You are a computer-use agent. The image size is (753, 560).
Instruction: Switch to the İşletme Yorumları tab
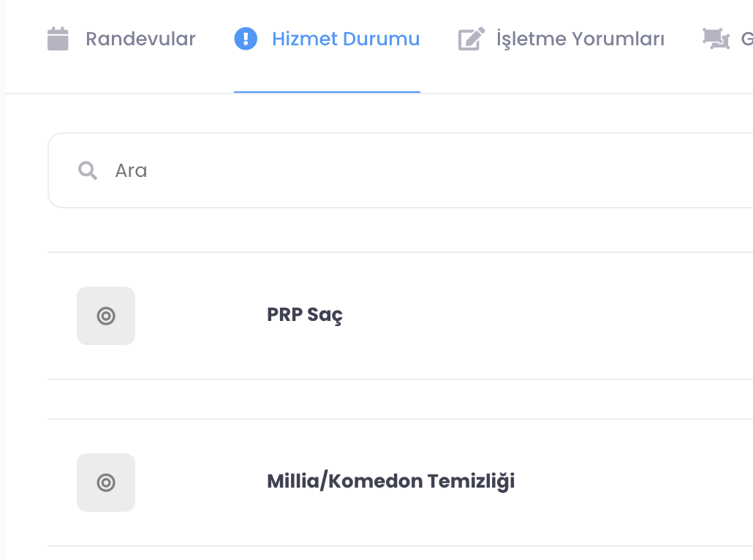coord(580,39)
